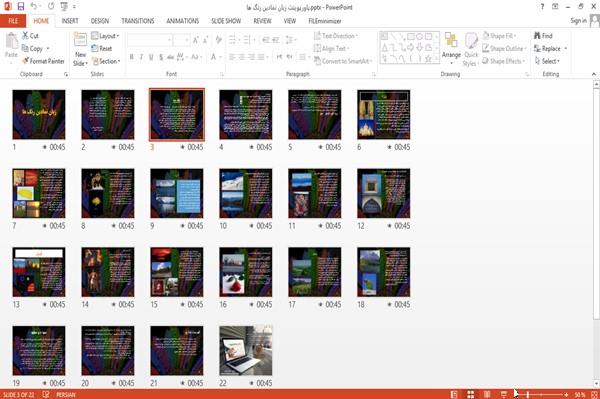Collapse the ribbon with the arrow
Screen dimensions: 600x399
click(593, 74)
